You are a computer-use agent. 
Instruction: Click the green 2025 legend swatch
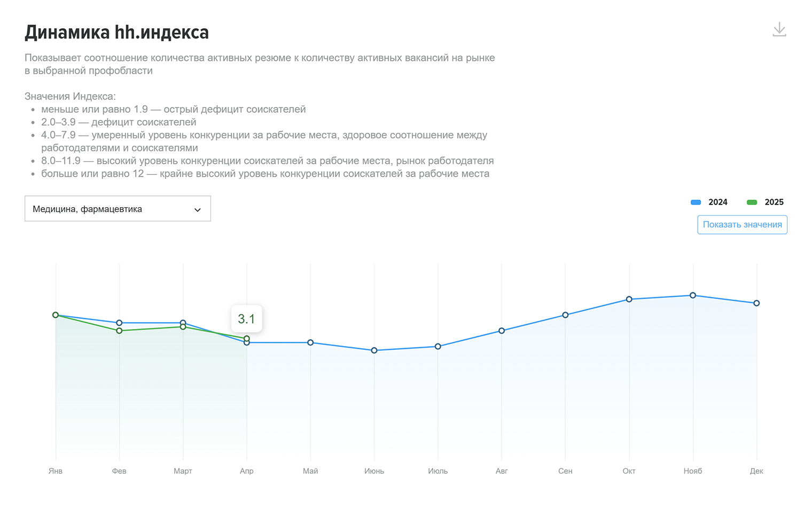[x=752, y=202]
